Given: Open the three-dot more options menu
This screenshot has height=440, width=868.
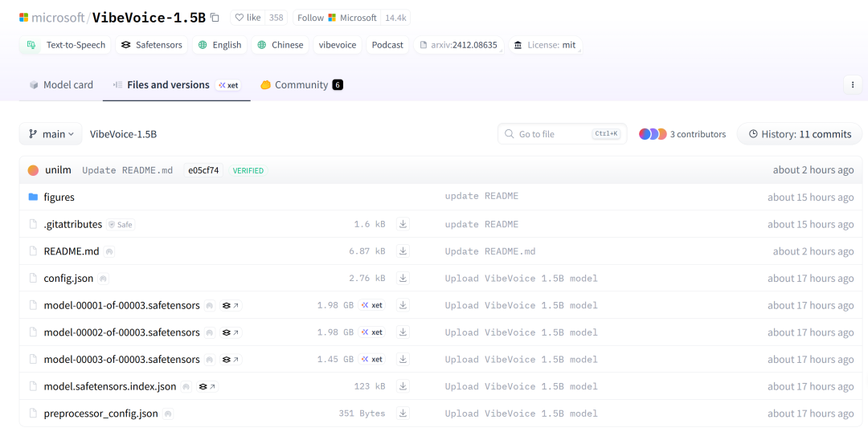Looking at the screenshot, I should click(x=853, y=85).
